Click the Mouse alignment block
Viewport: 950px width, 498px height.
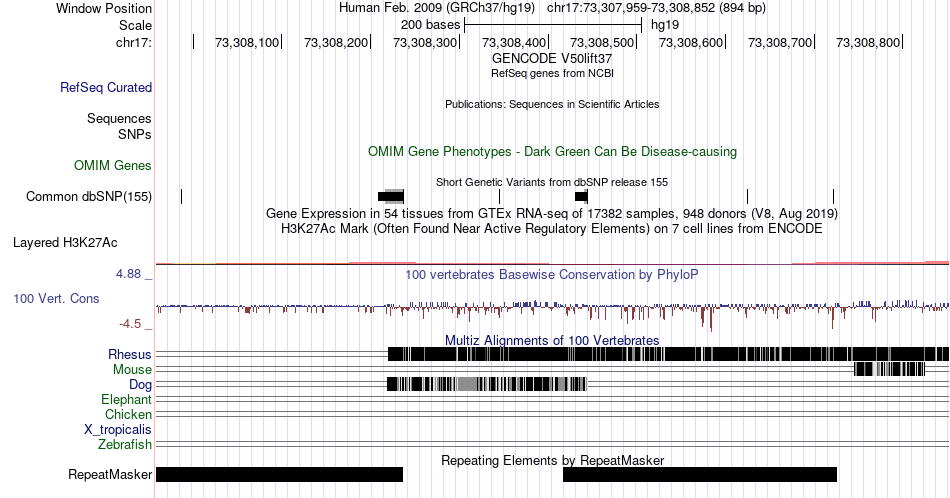(x=889, y=369)
